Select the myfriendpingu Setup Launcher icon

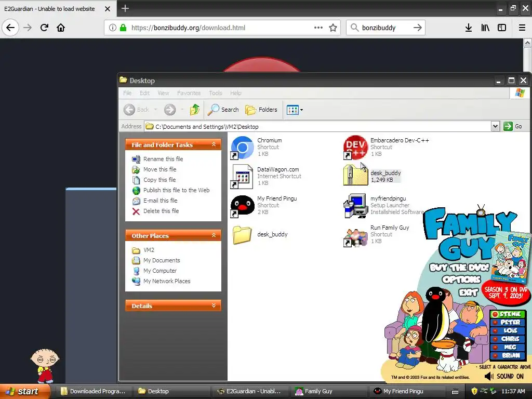[355, 206]
